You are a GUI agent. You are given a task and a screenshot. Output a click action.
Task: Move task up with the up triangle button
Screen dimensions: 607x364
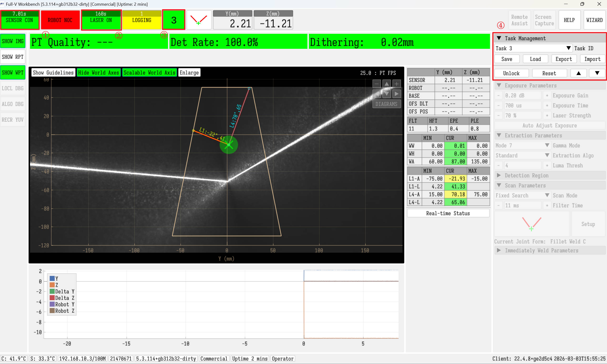(578, 73)
